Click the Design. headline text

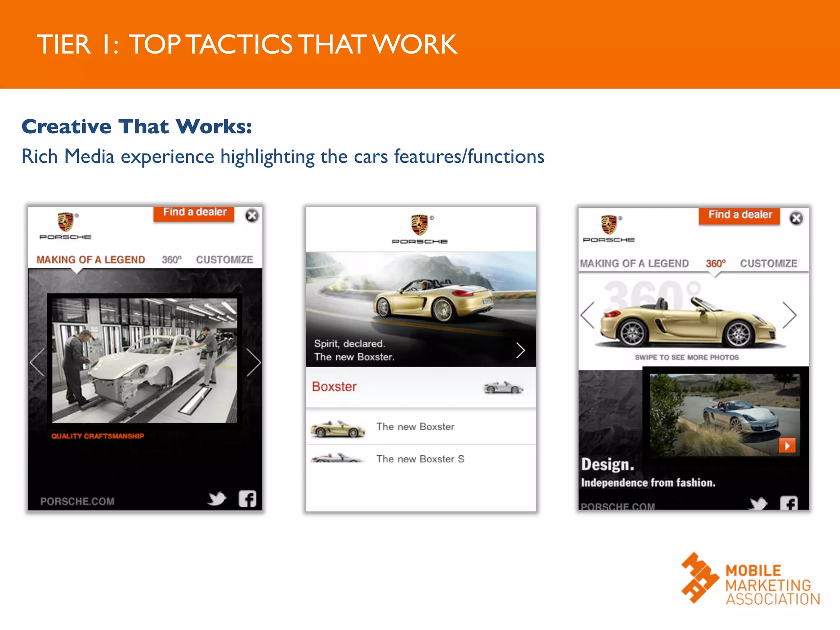click(x=607, y=465)
